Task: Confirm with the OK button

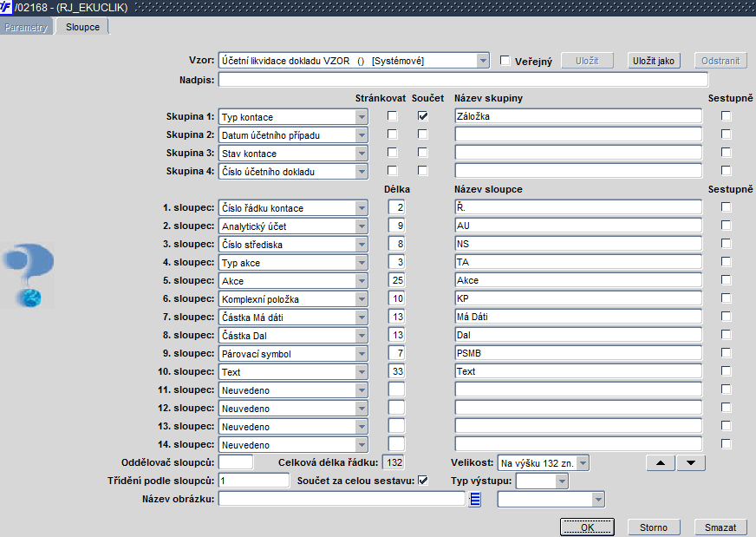Action: [587, 527]
